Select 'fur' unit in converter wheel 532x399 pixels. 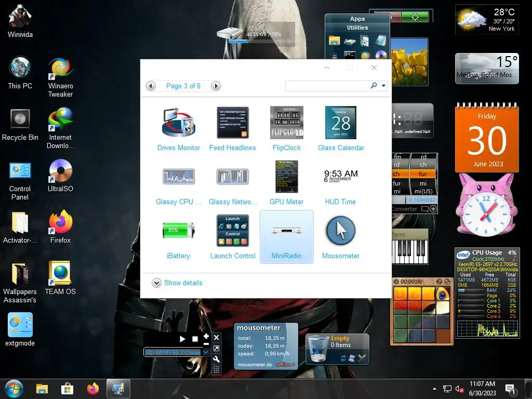(423, 174)
